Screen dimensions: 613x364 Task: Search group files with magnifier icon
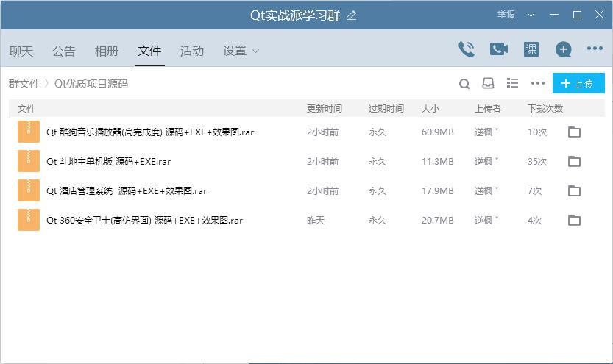464,84
